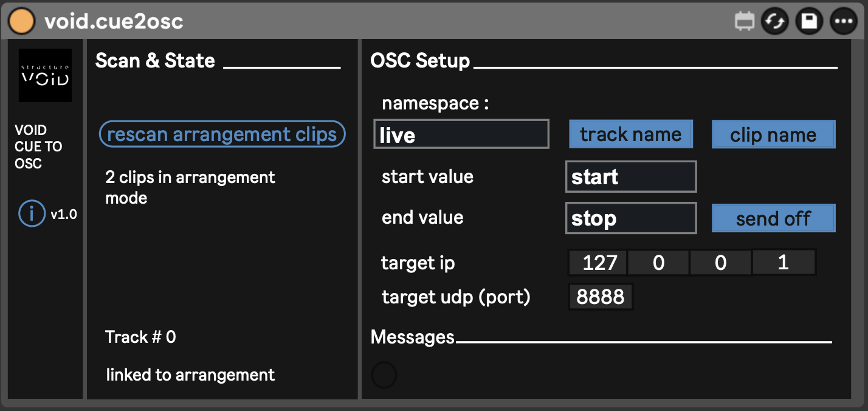Click the Structure Void logo

tap(45, 75)
